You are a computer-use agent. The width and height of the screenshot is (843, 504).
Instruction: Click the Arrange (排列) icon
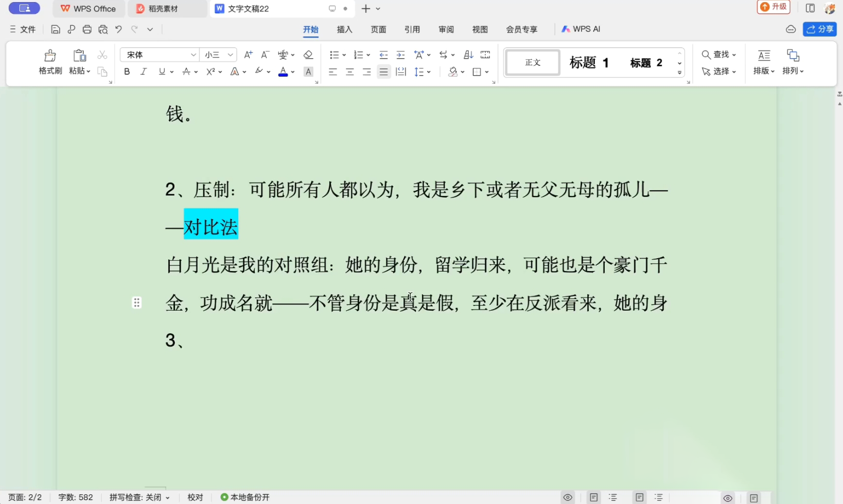[793, 55]
